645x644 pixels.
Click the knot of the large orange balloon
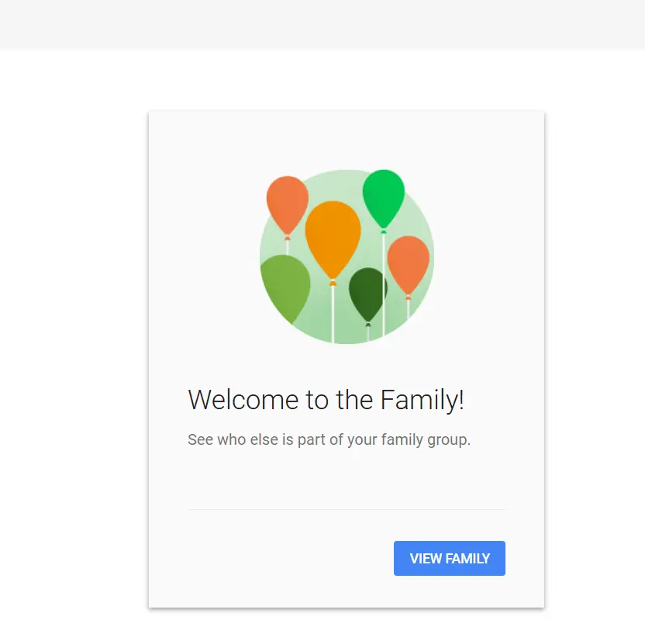333,283
